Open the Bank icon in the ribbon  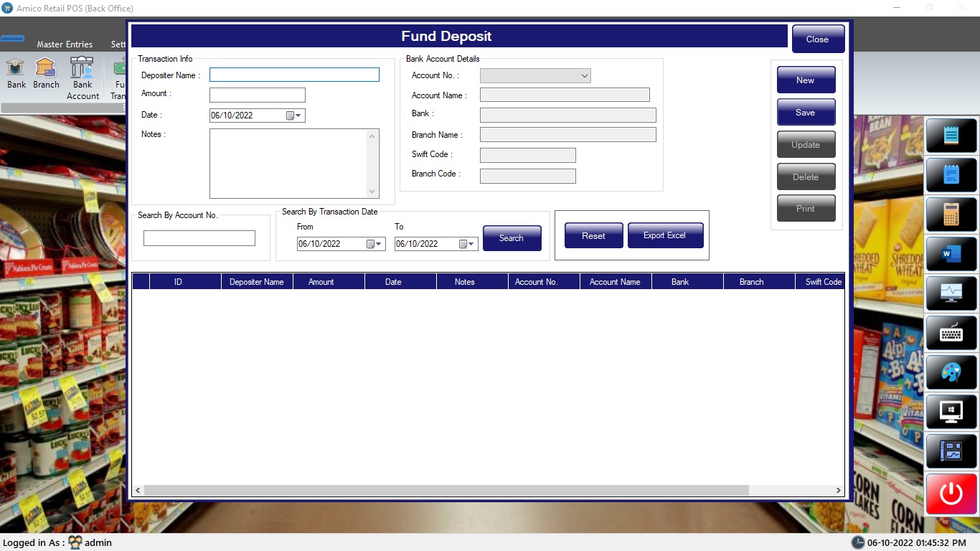[16, 74]
